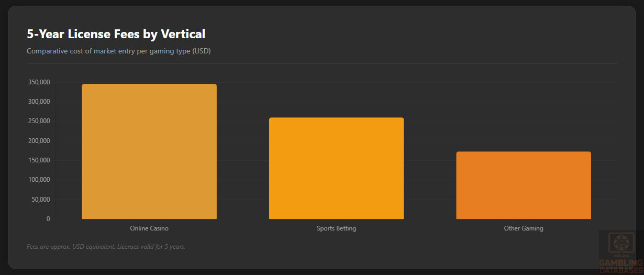The image size is (644, 275).
Task: Select the Other Gaming bar
Action: coord(524,185)
